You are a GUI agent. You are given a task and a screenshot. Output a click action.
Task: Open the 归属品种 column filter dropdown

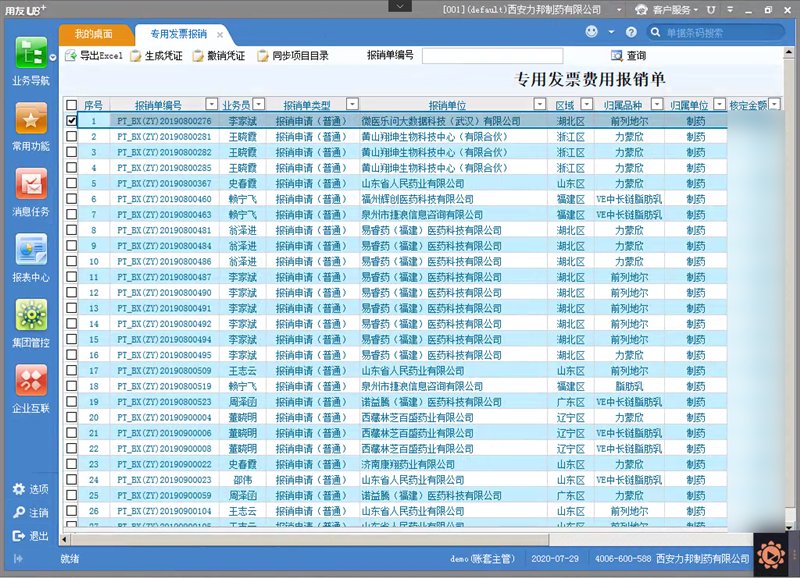657,104
